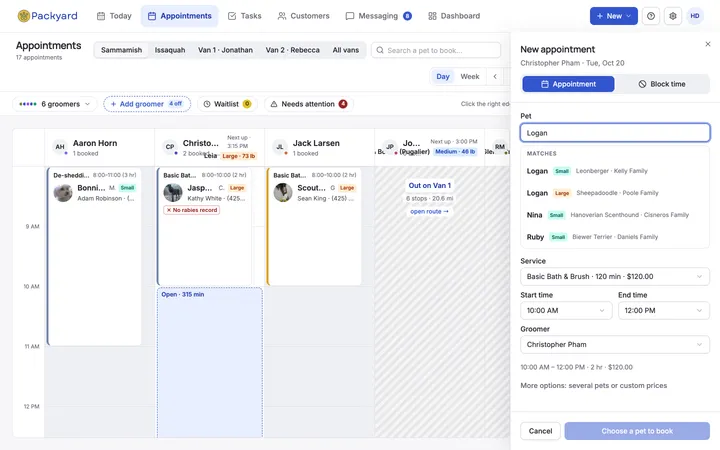Click the Waitlist button
The width and height of the screenshot is (720, 450).
(x=227, y=104)
